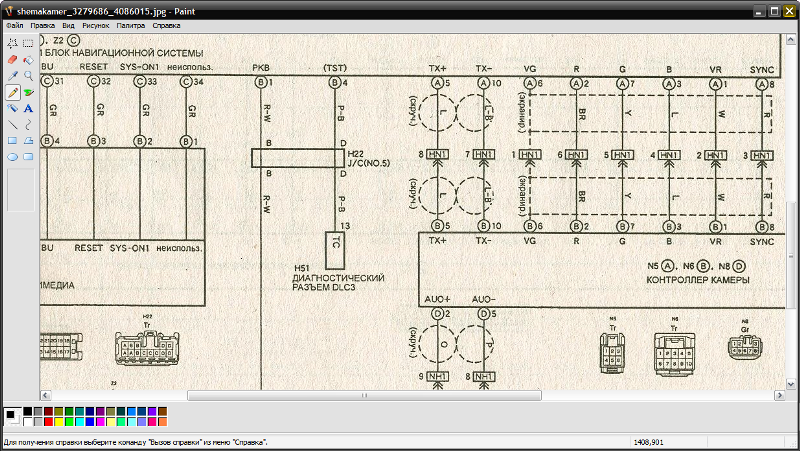Image resolution: width=800 pixels, height=451 pixels.
Task: Select the Curve tool
Action: (28, 124)
